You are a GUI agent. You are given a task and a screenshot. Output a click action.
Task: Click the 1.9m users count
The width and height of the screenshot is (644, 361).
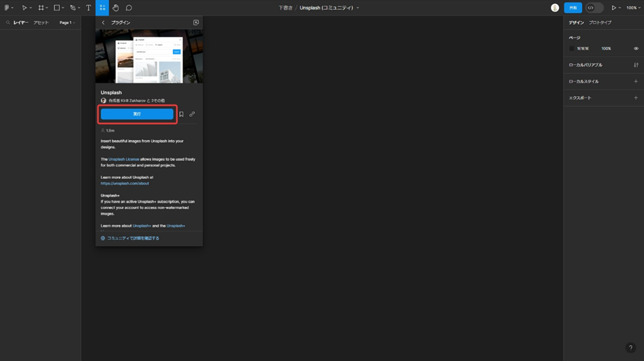click(x=108, y=130)
